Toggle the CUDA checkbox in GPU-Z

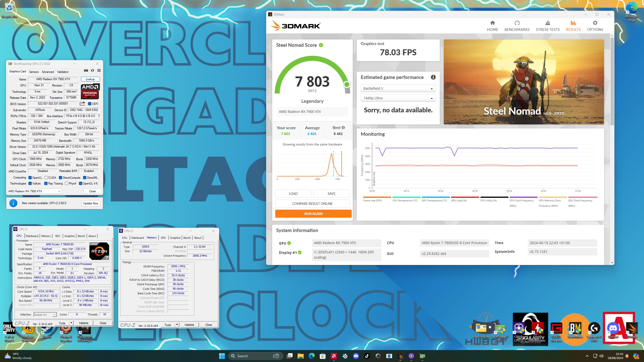click(x=46, y=178)
